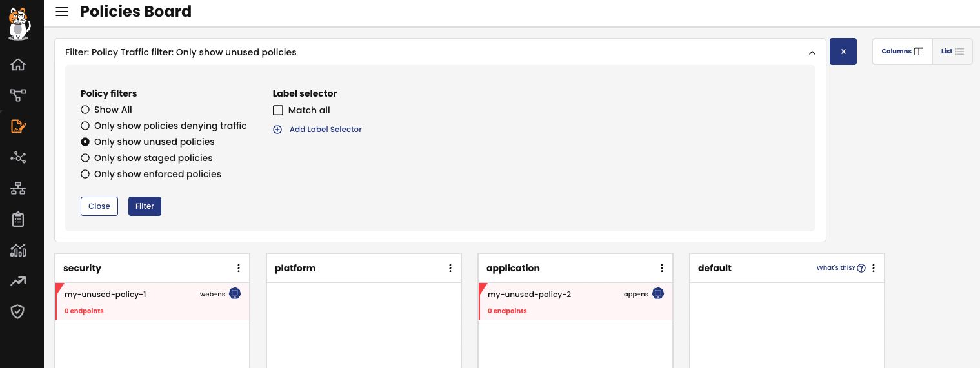Click 0 endpoints under my-unused-policy-2
The image size is (980, 368).
(x=507, y=311)
